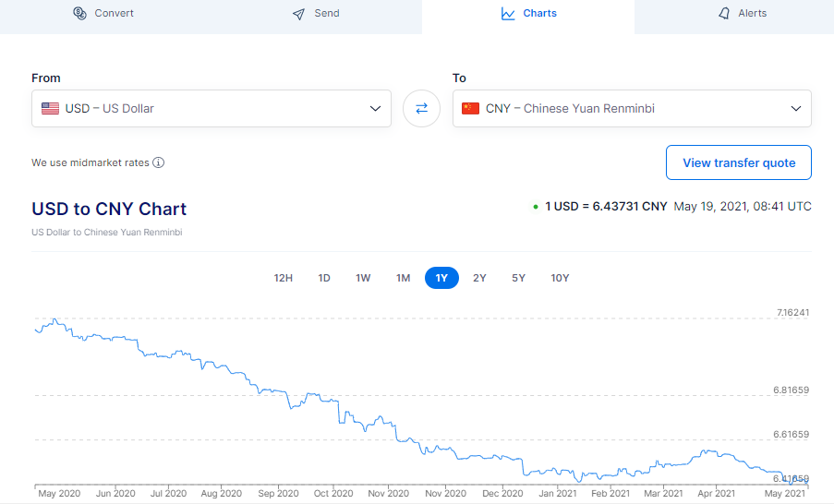Click the May 2020 axis label
Image resolution: width=834 pixels, height=504 pixels.
[59, 493]
